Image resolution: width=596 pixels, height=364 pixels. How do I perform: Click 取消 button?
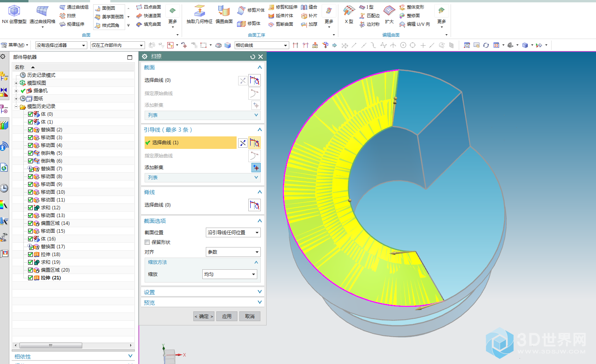coord(250,316)
